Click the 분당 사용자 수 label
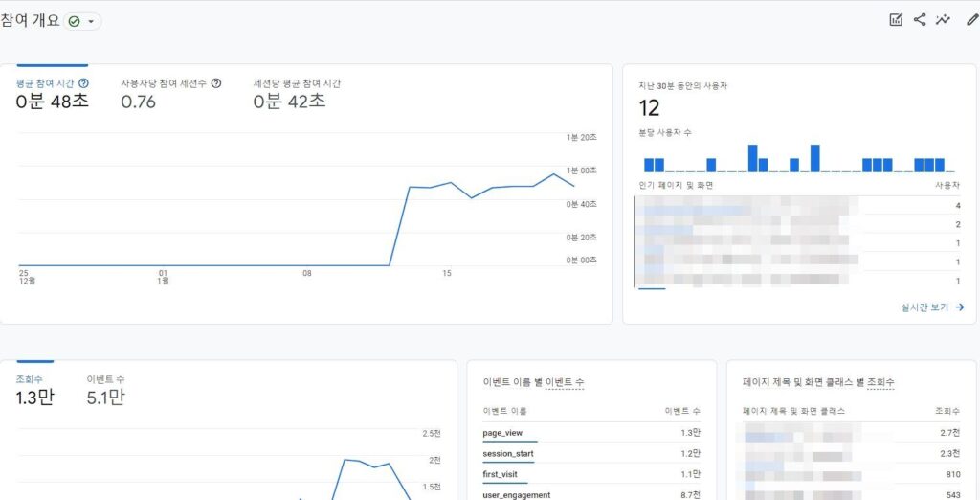 pyautogui.click(x=665, y=133)
